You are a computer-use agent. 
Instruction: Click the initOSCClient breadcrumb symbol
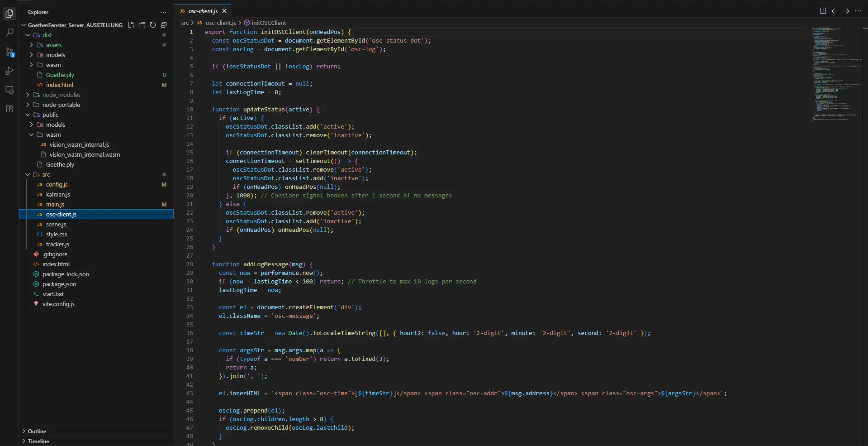click(269, 23)
